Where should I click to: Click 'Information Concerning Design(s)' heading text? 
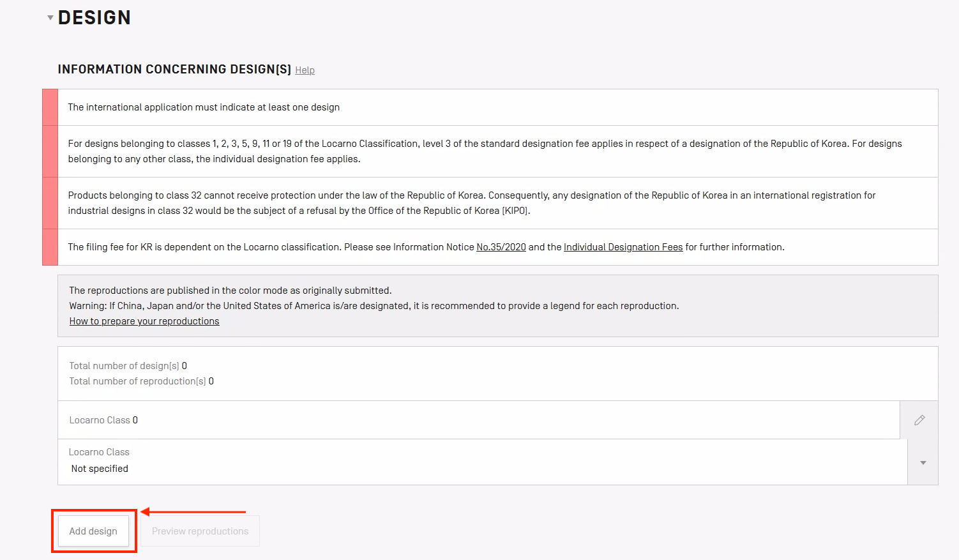(174, 70)
